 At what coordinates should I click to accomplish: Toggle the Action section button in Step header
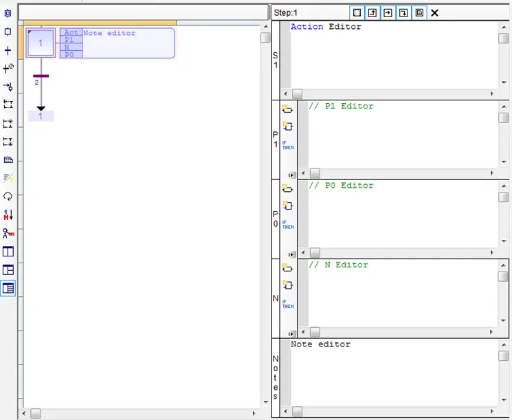pos(357,13)
